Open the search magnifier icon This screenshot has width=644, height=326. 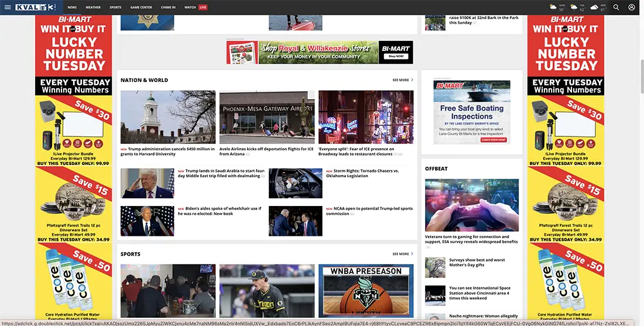(616, 7)
